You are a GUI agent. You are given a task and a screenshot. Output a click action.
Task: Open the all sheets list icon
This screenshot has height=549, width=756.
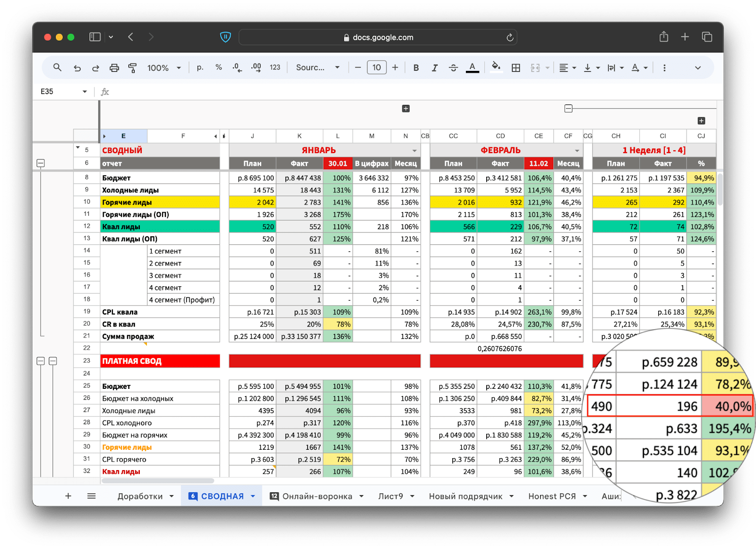tap(92, 496)
